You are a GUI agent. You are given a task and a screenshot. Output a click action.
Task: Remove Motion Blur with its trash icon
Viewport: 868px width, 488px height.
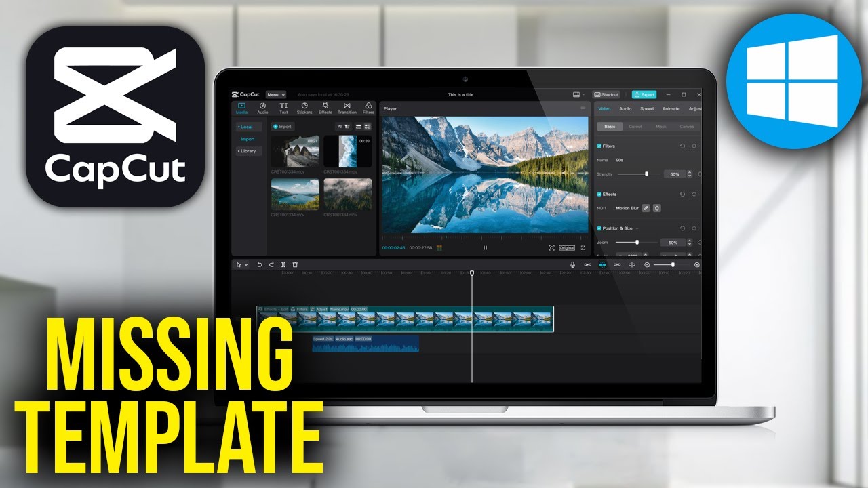pos(656,208)
